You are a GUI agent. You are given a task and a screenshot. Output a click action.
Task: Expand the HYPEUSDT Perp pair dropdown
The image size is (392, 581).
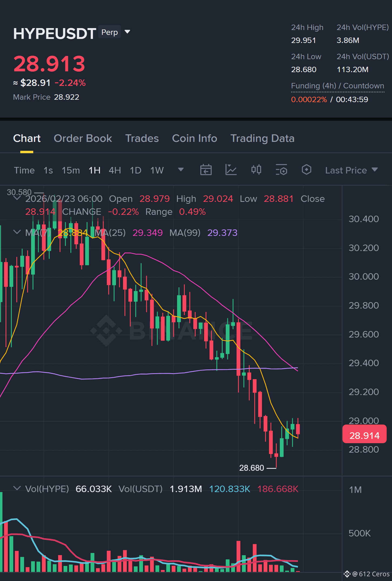tap(127, 32)
